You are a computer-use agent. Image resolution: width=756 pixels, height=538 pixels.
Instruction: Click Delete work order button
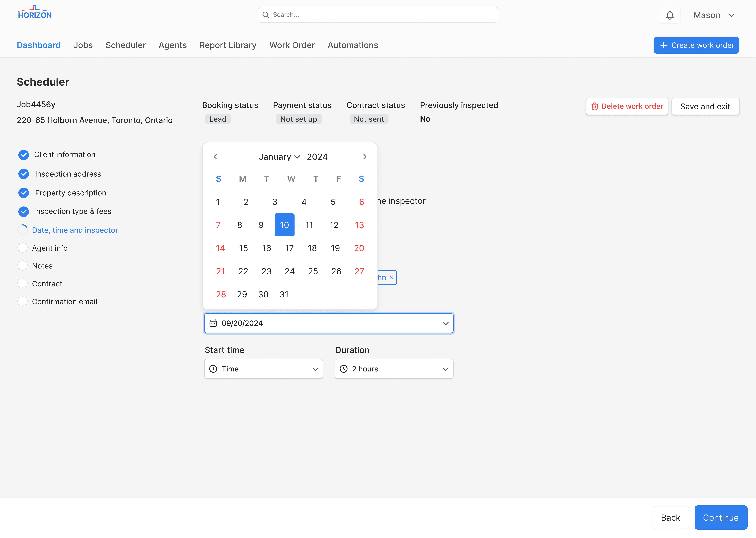627,106
